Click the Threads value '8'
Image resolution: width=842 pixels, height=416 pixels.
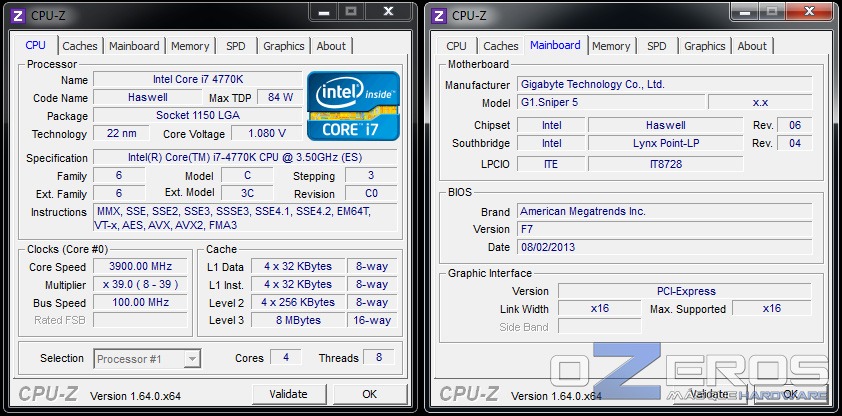pos(379,357)
